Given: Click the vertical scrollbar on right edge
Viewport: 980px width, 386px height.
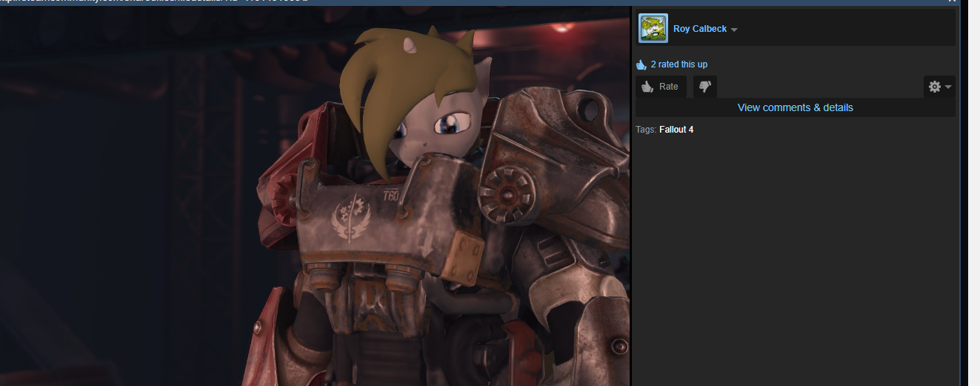Looking at the screenshot, I should click(974, 193).
